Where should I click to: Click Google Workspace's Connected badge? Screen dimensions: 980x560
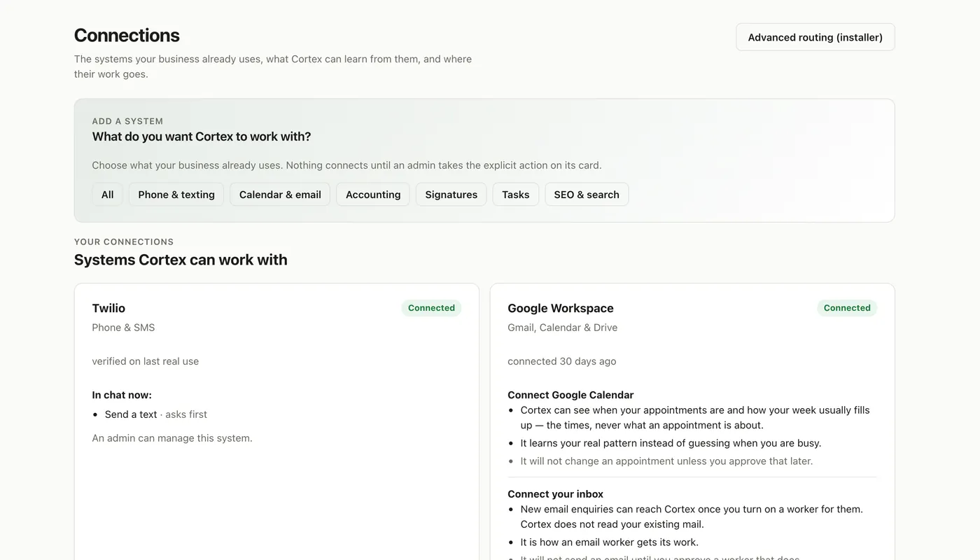point(847,308)
